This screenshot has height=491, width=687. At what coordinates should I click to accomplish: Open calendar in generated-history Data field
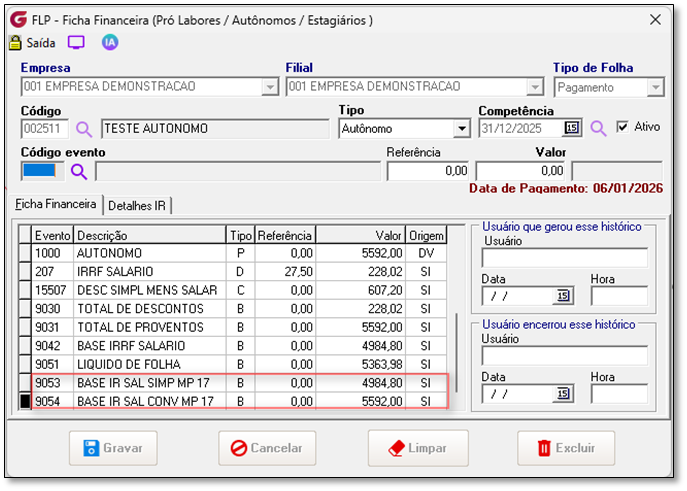tap(563, 296)
